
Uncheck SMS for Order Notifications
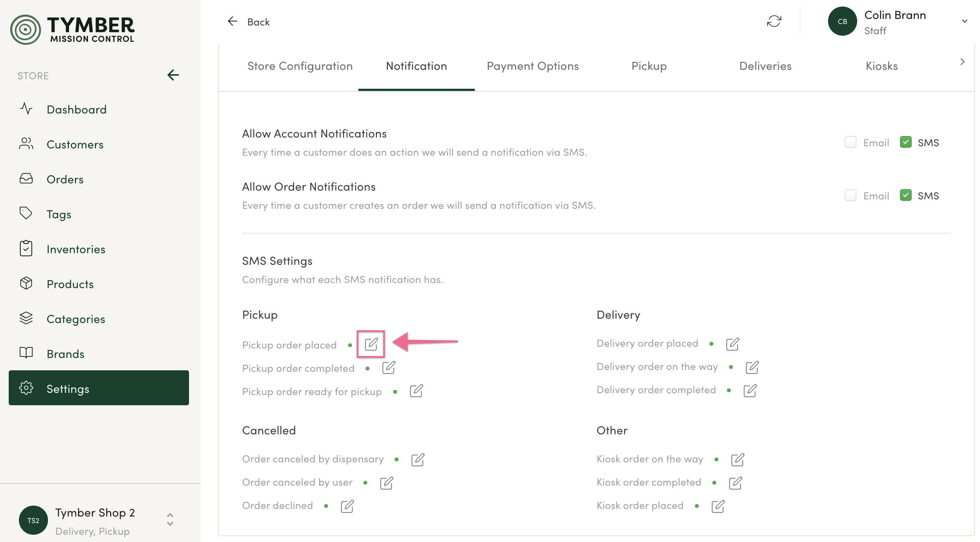pyautogui.click(x=905, y=195)
